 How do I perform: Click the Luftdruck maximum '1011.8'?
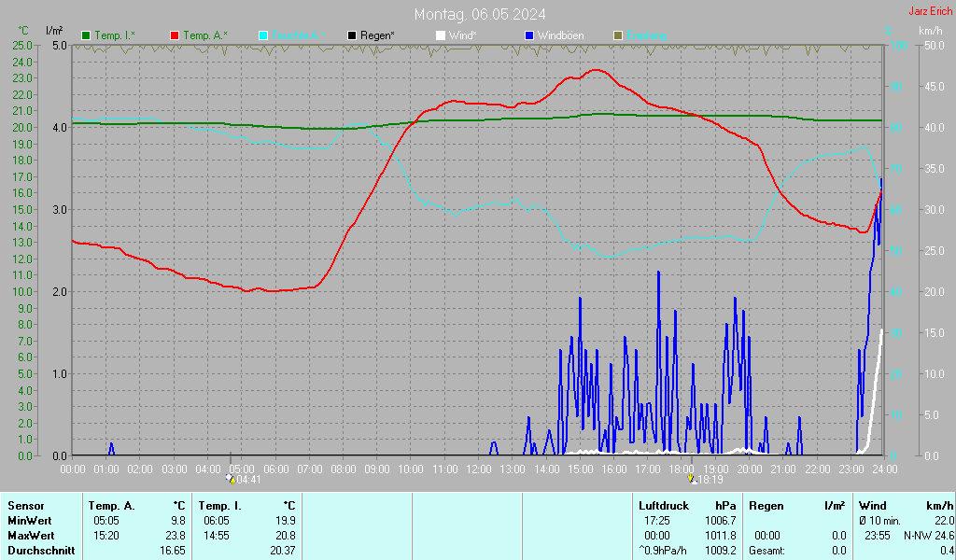[720, 536]
